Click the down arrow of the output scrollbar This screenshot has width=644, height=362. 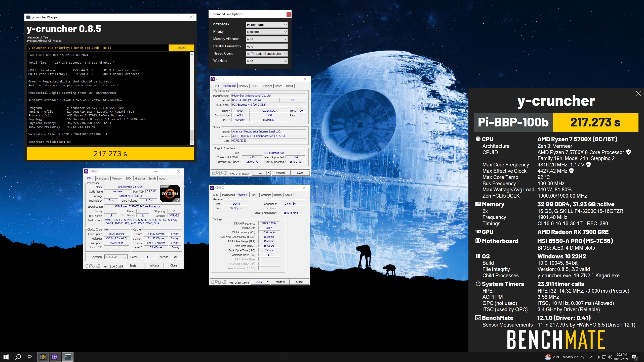pyautogui.click(x=192, y=143)
